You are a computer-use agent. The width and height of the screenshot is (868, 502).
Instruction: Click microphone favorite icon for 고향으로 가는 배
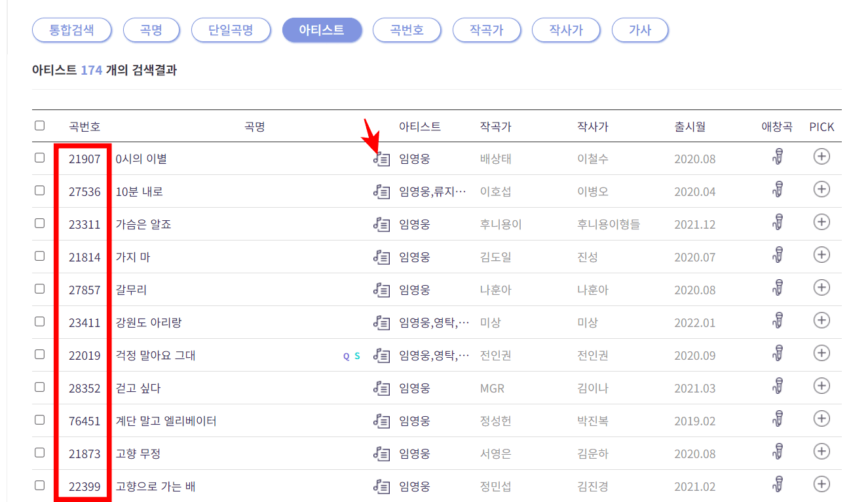(x=778, y=485)
